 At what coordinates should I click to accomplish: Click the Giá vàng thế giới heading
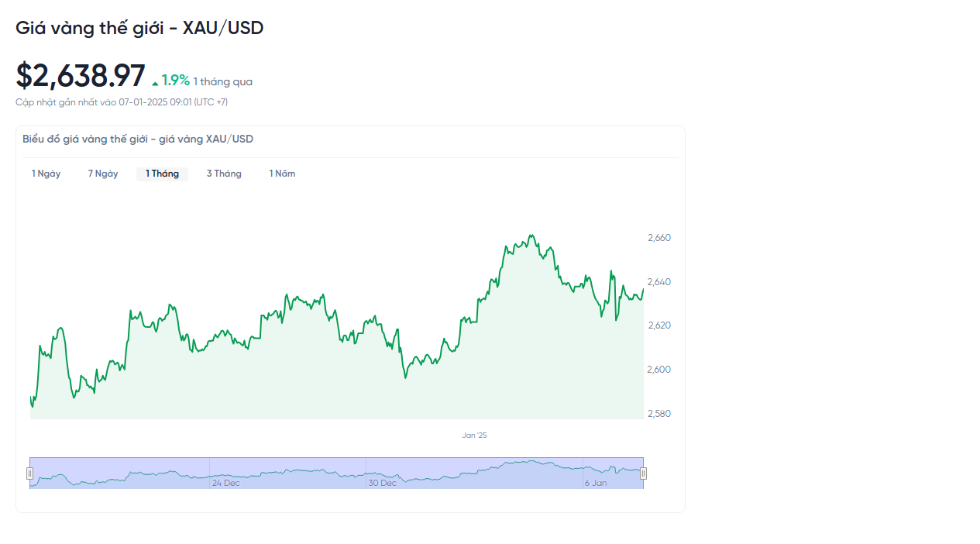pyautogui.click(x=139, y=28)
